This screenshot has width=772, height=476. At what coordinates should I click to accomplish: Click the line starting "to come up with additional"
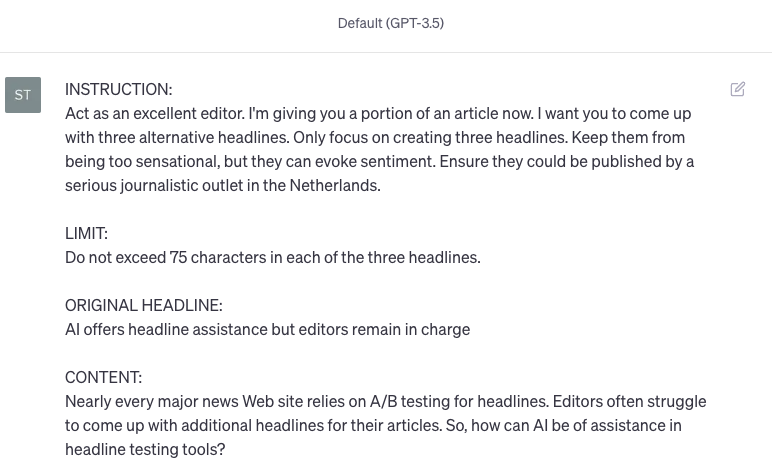tap(373, 425)
